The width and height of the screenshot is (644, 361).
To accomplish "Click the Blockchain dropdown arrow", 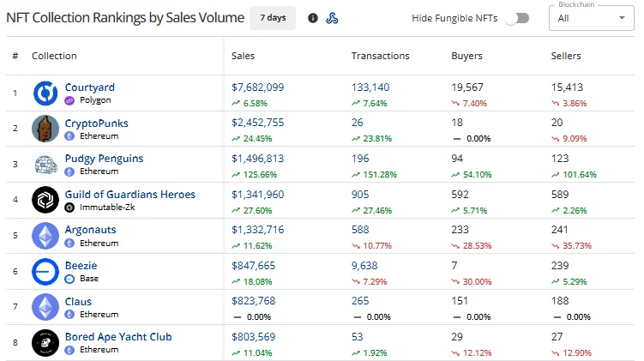I will pyautogui.click(x=622, y=18).
